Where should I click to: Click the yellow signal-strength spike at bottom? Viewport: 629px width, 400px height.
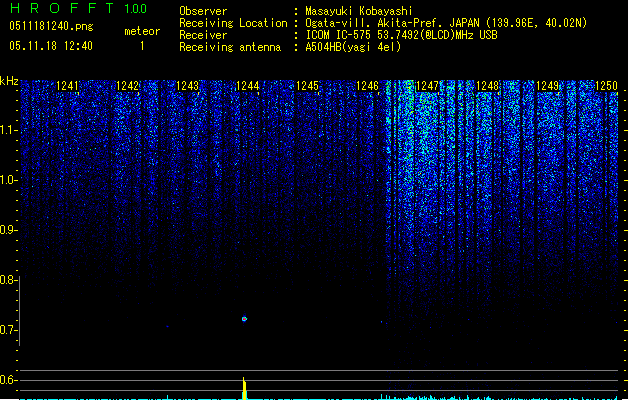[x=244, y=388]
